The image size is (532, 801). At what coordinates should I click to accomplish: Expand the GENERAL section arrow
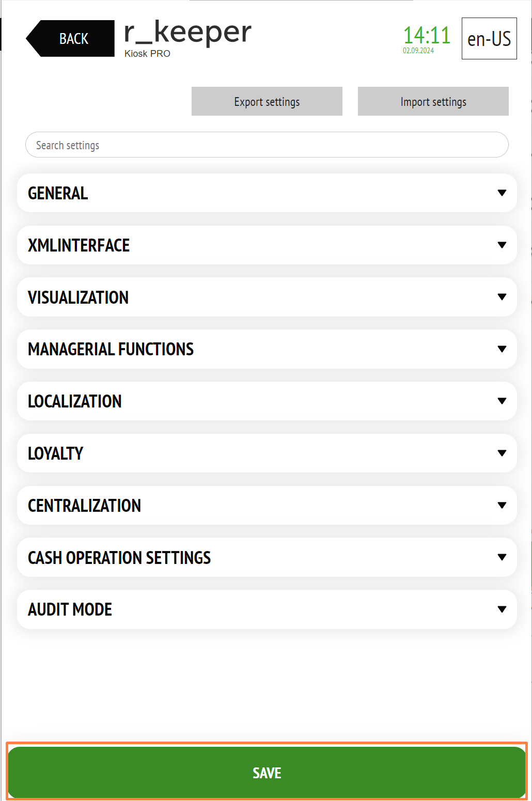click(x=502, y=193)
